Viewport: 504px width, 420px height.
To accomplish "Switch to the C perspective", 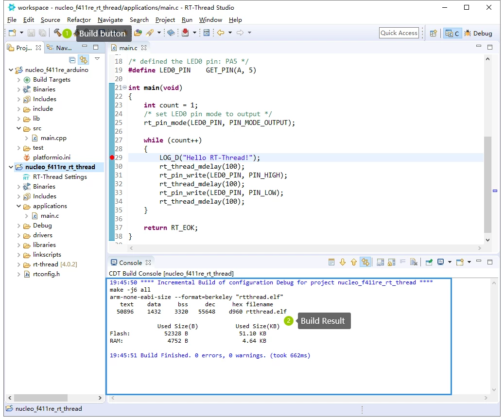I will 452,33.
